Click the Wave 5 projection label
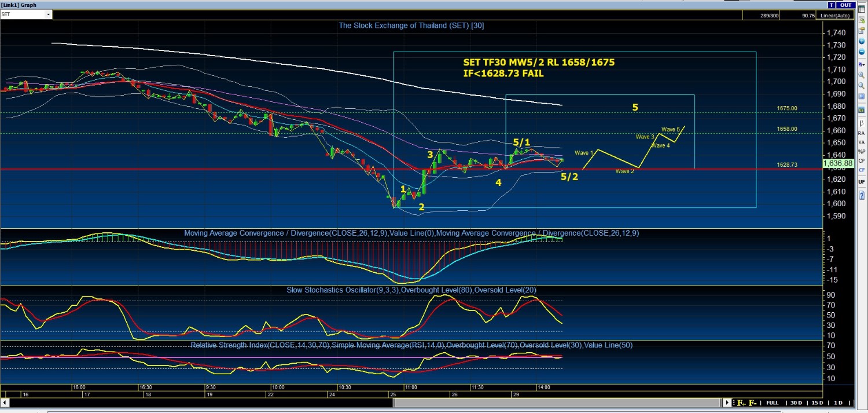 [671, 129]
